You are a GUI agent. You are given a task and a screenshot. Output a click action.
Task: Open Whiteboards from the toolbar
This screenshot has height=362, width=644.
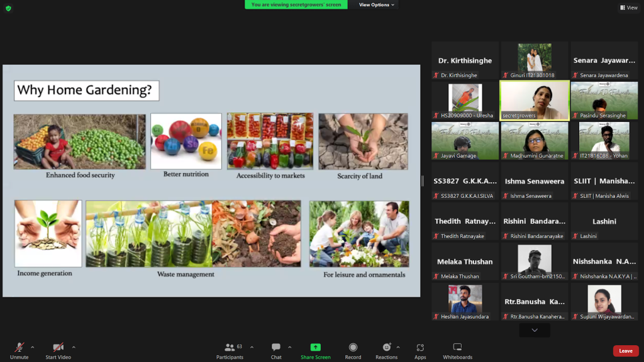[x=457, y=348]
